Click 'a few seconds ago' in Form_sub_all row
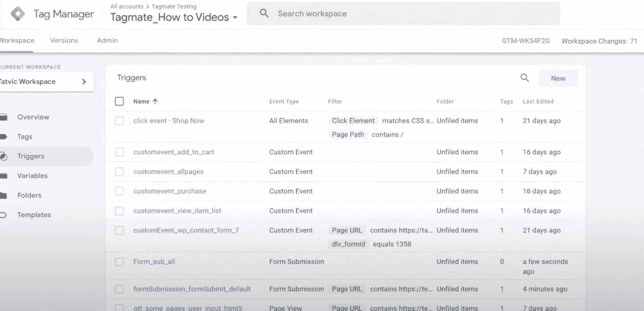 545,267
